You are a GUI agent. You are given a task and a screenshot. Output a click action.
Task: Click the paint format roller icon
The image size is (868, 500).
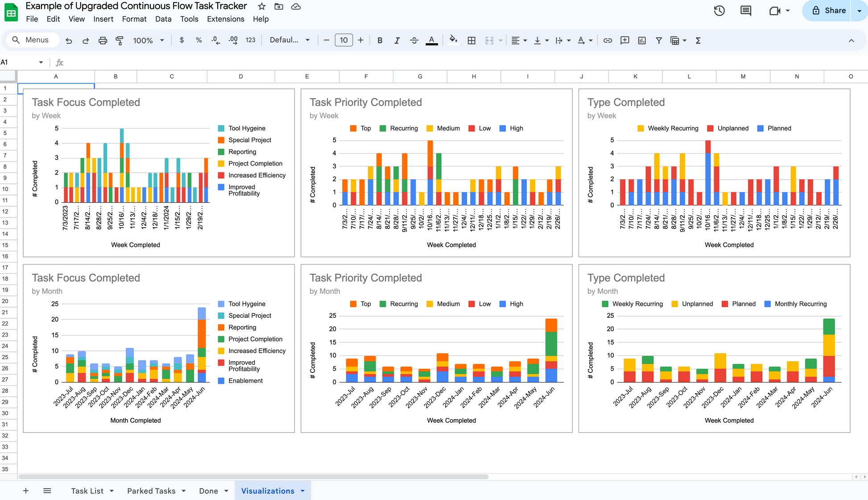pos(120,41)
